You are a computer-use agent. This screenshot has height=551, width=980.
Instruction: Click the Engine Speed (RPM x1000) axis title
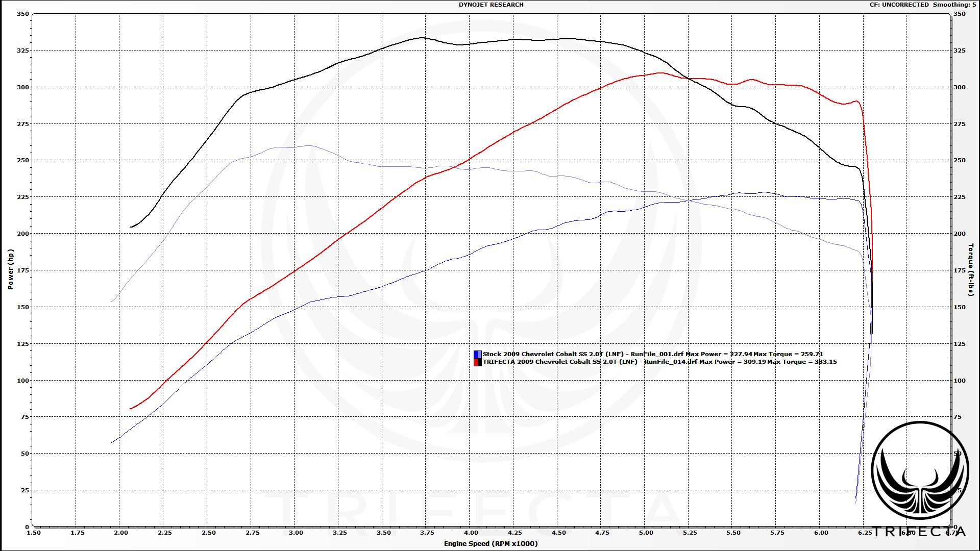click(491, 543)
